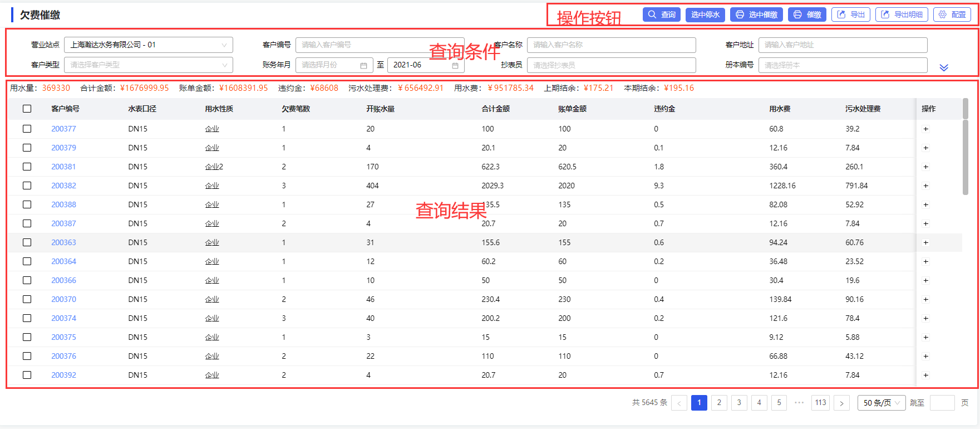Click the previous page arrow

(x=679, y=403)
